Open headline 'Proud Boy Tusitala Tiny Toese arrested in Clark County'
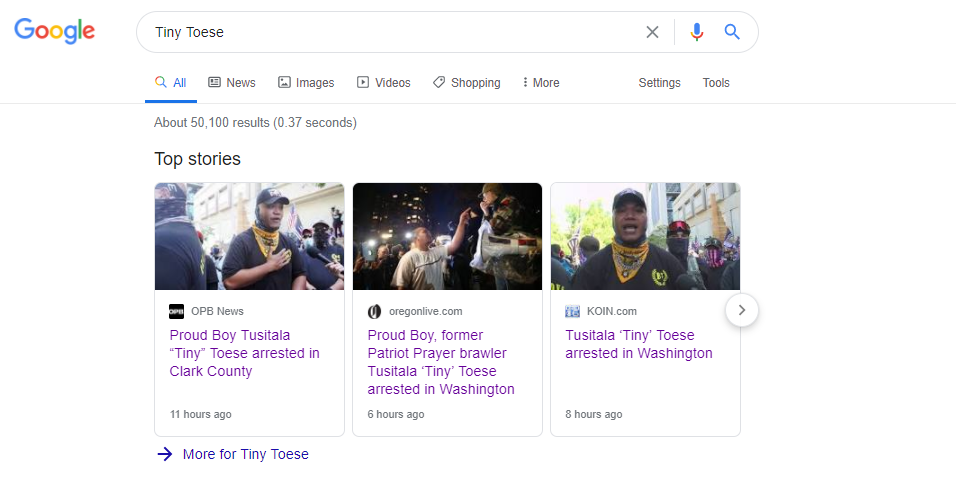Screen dimensions: 956x499 (x=244, y=353)
